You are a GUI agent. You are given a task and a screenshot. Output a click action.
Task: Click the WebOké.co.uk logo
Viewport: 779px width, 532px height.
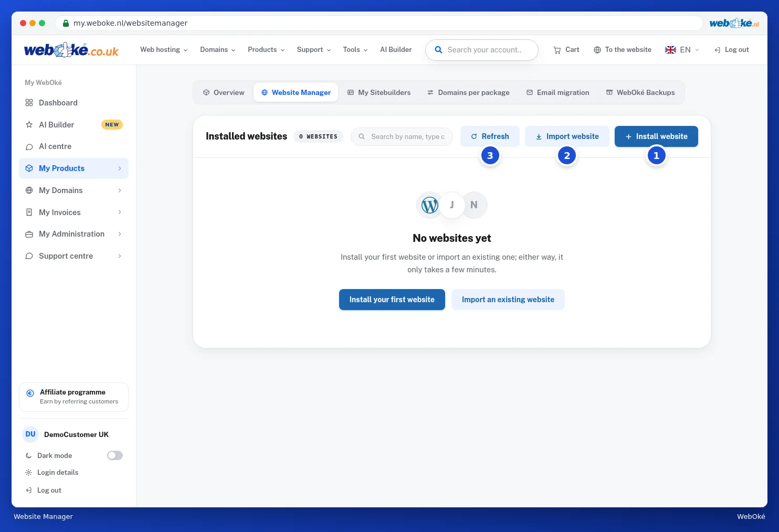(71, 50)
